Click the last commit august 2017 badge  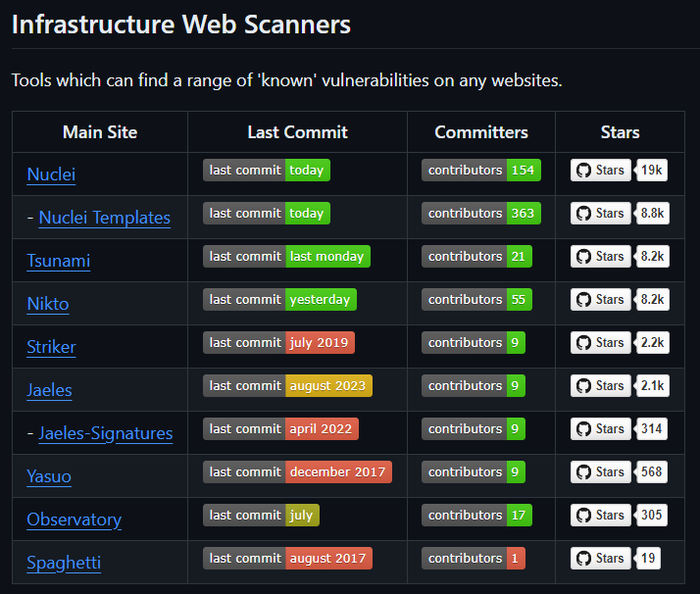(x=287, y=559)
